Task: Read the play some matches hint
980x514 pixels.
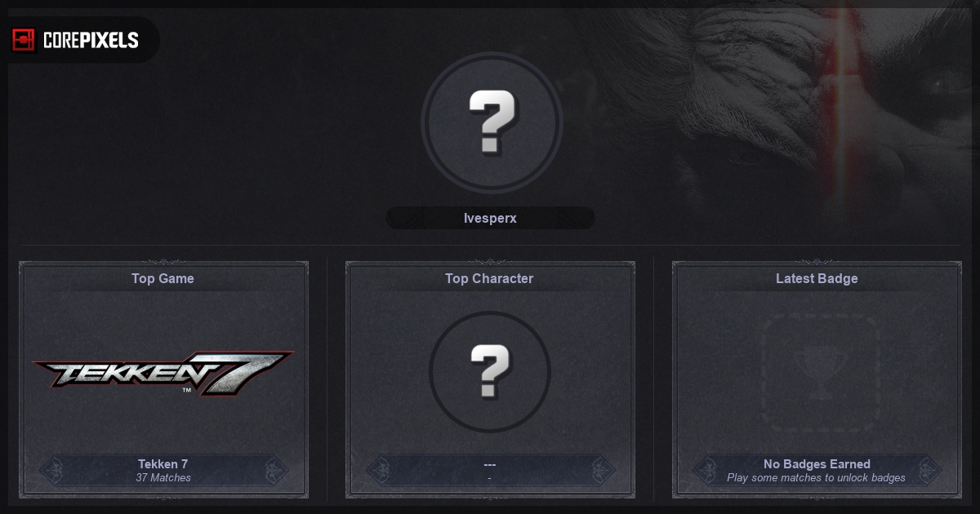Action: pos(817,478)
